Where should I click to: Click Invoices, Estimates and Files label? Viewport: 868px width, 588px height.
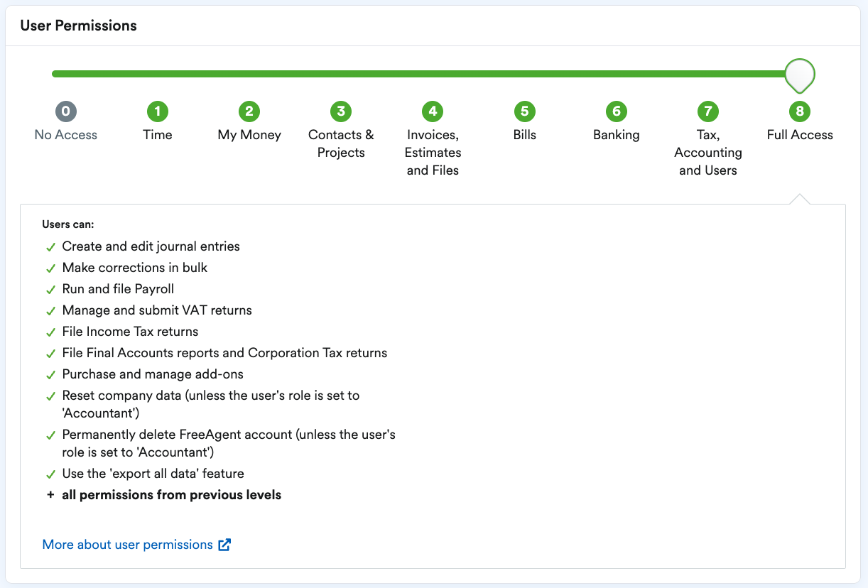pyautogui.click(x=433, y=153)
